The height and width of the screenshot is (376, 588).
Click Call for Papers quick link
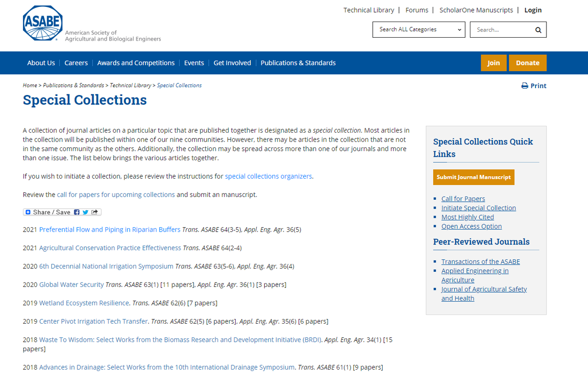pyautogui.click(x=463, y=198)
